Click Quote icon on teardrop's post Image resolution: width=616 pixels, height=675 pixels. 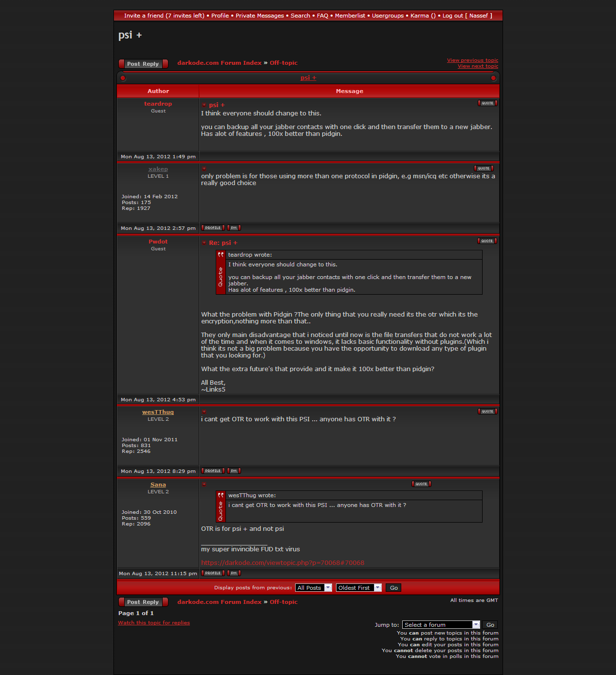tap(487, 103)
